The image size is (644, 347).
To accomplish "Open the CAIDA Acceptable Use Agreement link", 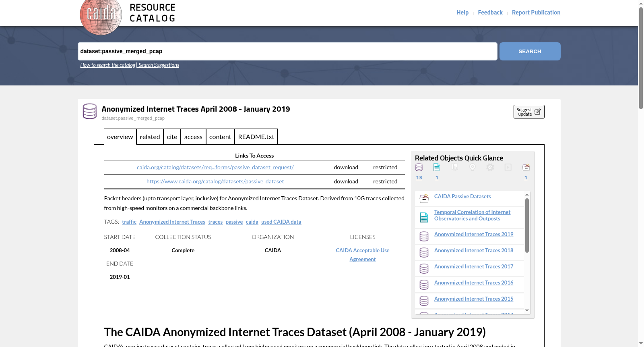I will [363, 255].
